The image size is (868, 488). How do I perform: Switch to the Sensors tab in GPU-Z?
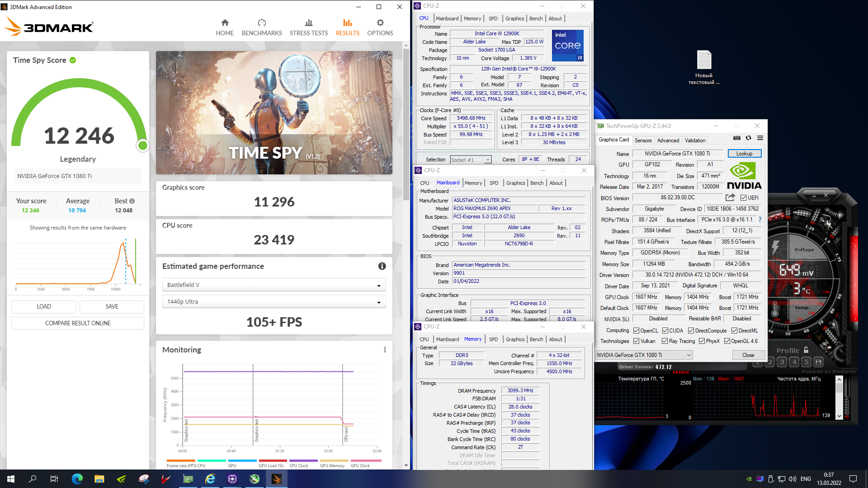(643, 141)
